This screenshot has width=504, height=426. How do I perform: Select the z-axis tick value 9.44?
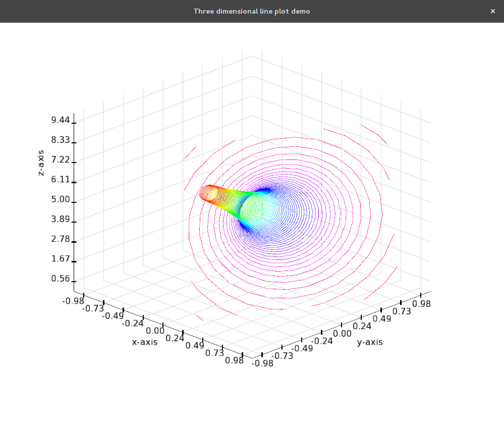61,120
